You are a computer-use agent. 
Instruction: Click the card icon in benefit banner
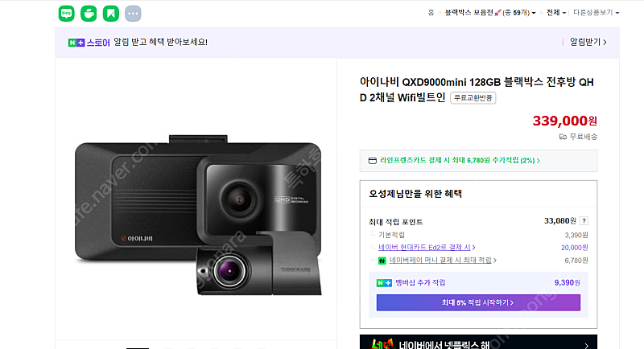[x=372, y=160]
